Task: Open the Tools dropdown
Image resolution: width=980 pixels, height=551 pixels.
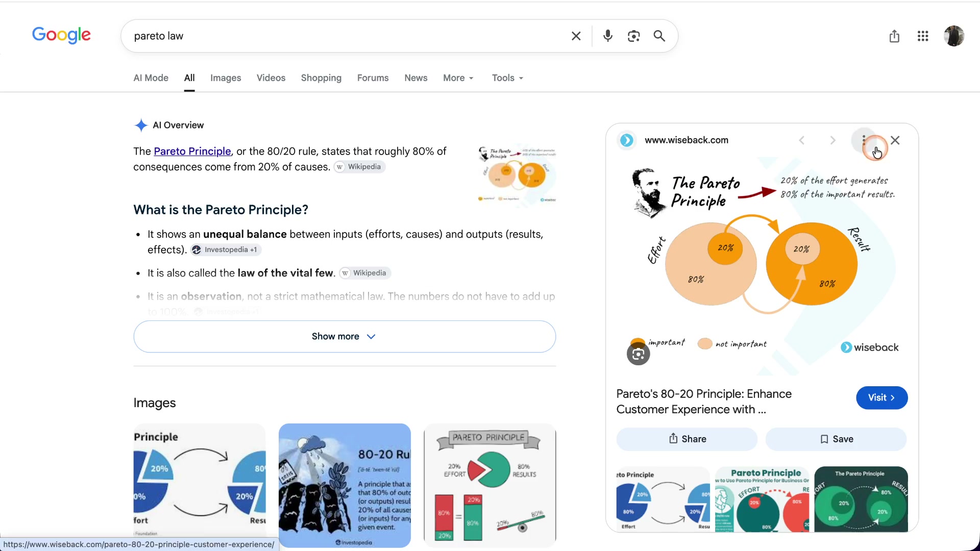Action: point(508,78)
